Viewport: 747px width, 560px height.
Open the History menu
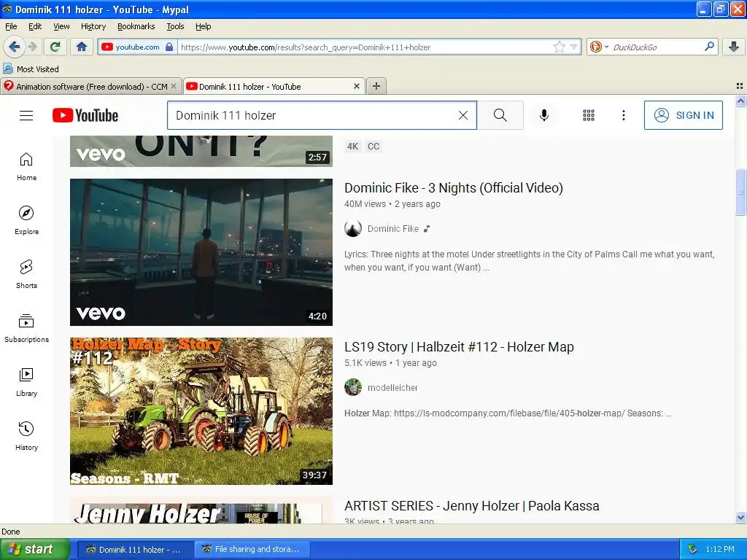pos(93,26)
